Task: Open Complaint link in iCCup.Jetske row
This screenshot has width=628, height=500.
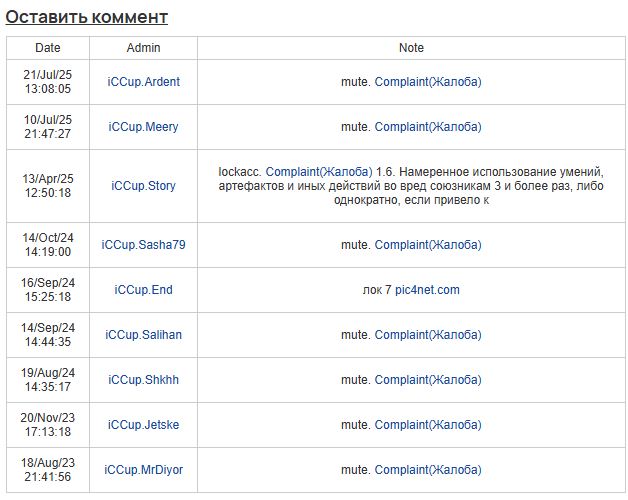Action: (x=428, y=425)
